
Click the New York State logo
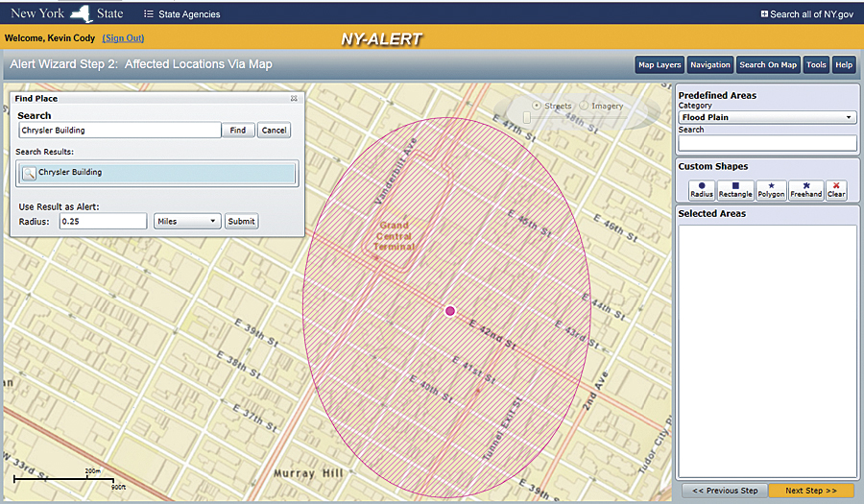(67, 13)
